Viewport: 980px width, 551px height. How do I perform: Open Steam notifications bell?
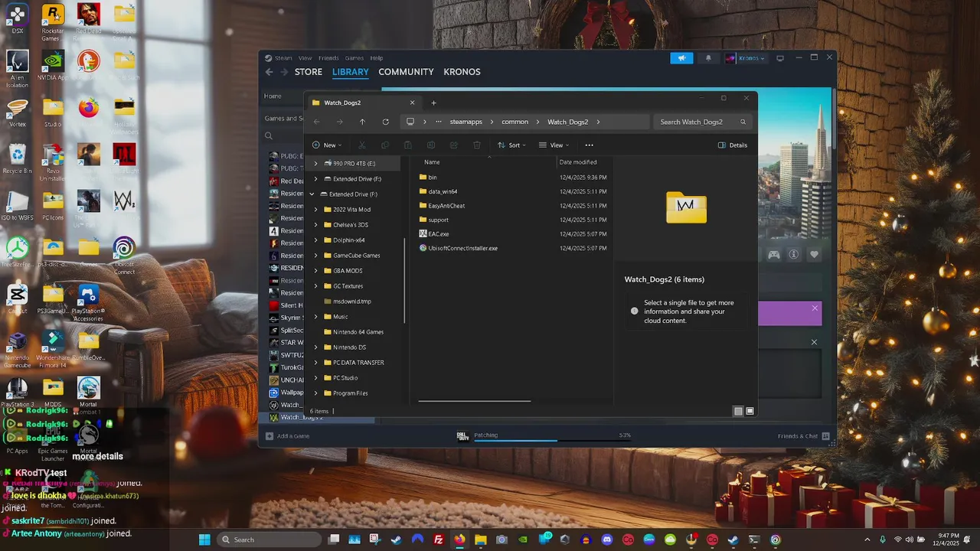[708, 58]
